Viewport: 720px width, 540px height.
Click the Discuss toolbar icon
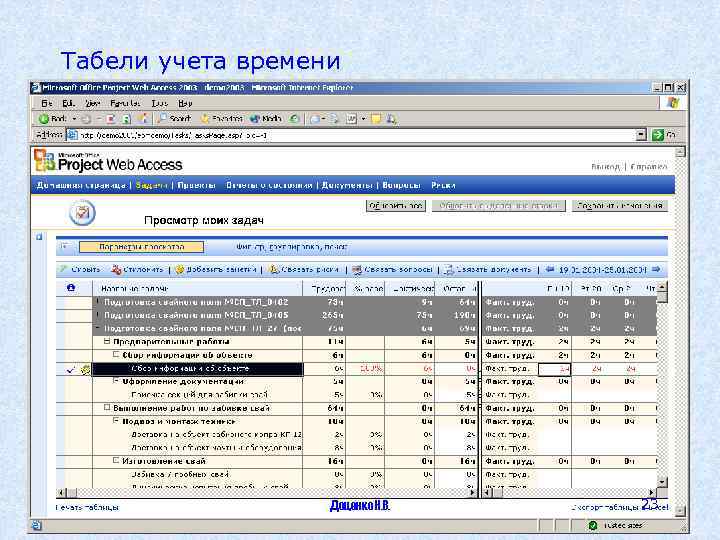(x=376, y=119)
